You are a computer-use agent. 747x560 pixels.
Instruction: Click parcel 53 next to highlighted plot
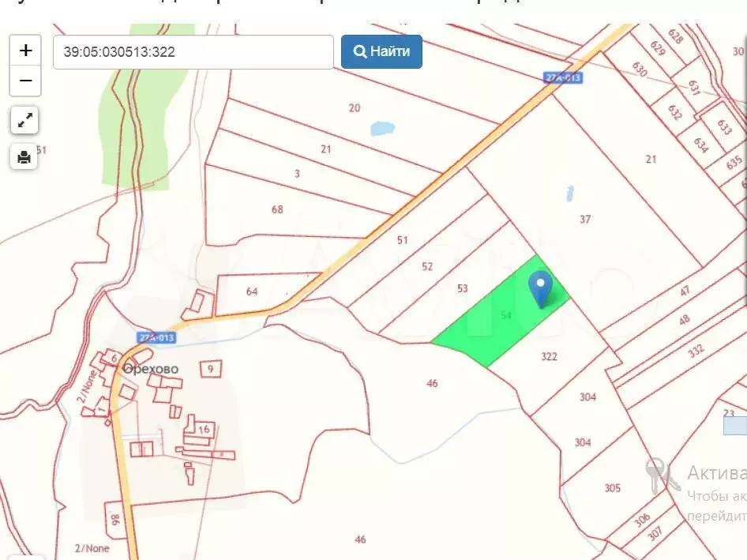[x=463, y=289]
